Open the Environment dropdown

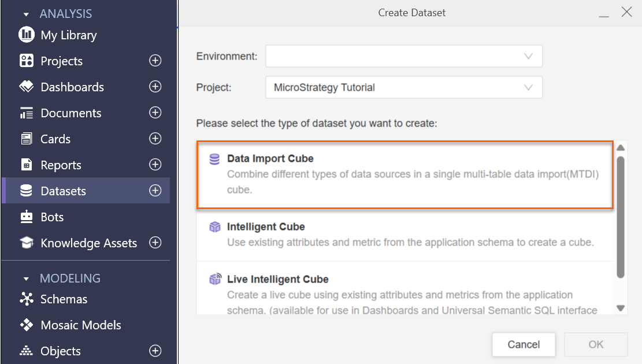404,57
